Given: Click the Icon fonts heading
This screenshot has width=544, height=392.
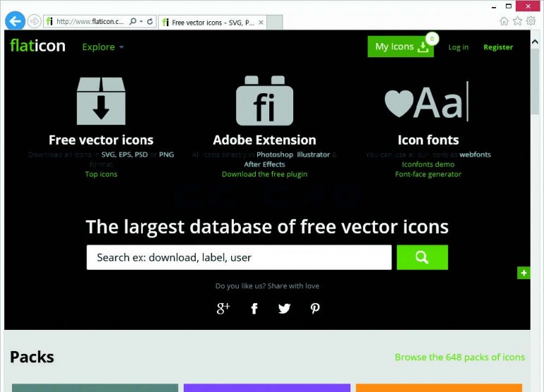Looking at the screenshot, I should point(428,140).
